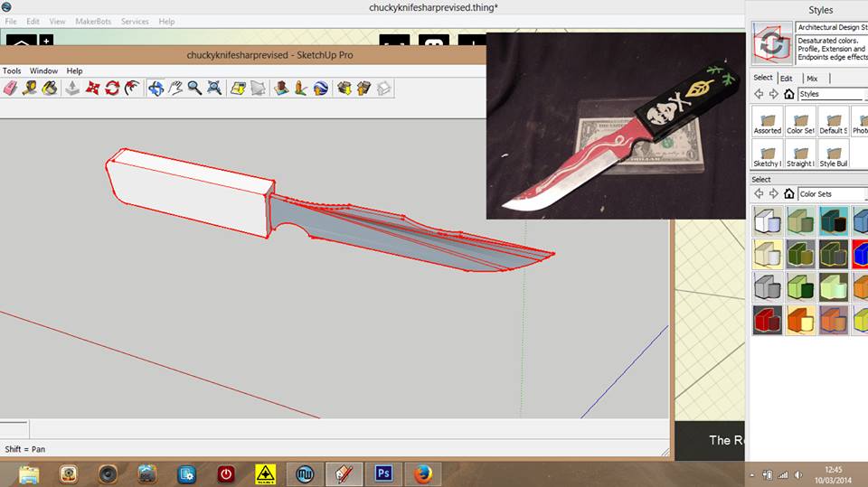The width and height of the screenshot is (868, 487).
Task: Open the File menu in background window
Action: (x=11, y=21)
